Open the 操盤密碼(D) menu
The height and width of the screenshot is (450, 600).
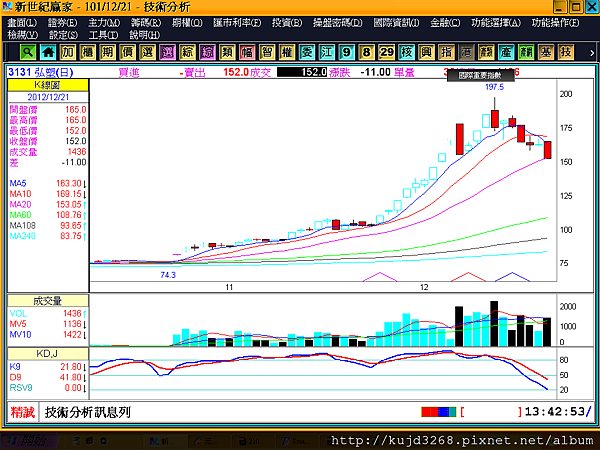pos(338,23)
